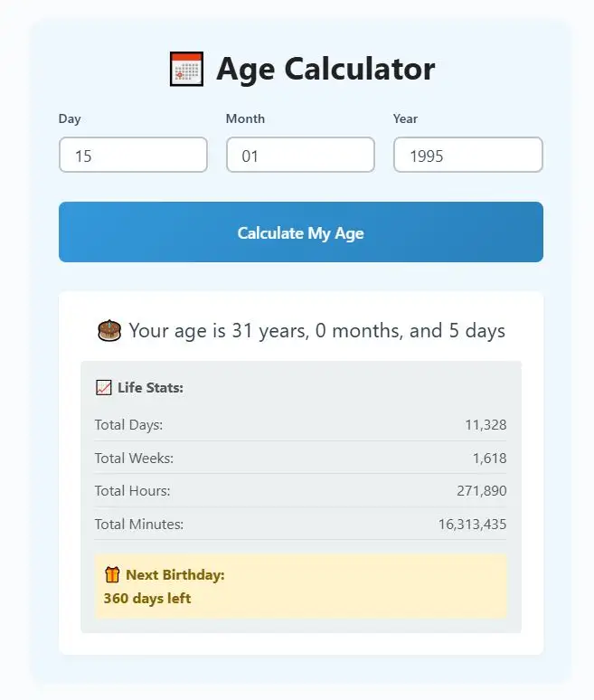This screenshot has height=700, width=594.
Task: Click into the Year field
Action: pos(467,156)
